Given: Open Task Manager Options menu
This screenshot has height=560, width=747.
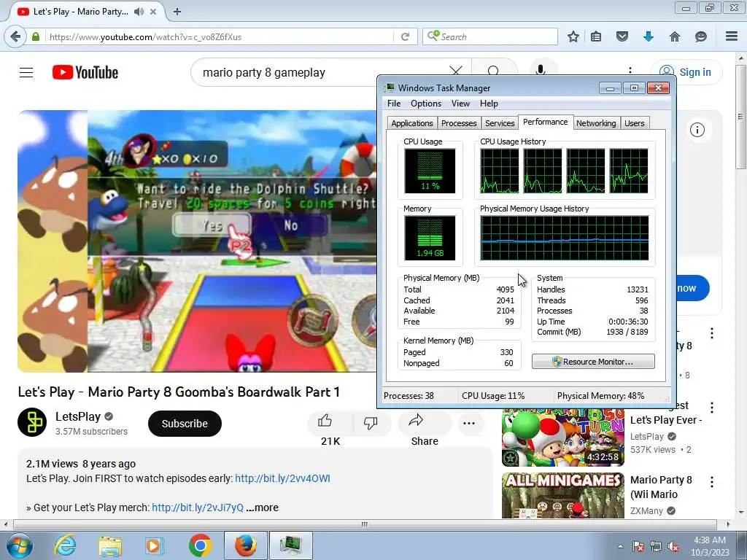Looking at the screenshot, I should click(x=426, y=104).
